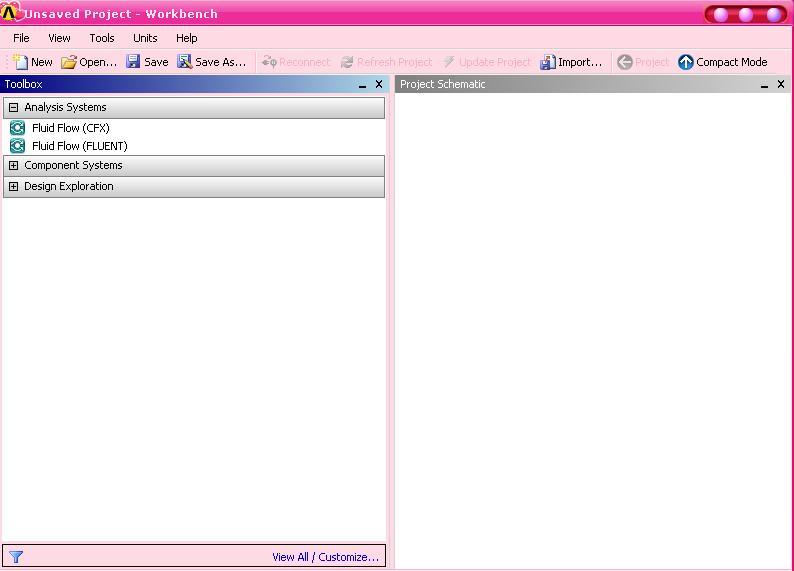Open the File menu
Image resolution: width=794 pixels, height=571 pixels.
point(21,38)
